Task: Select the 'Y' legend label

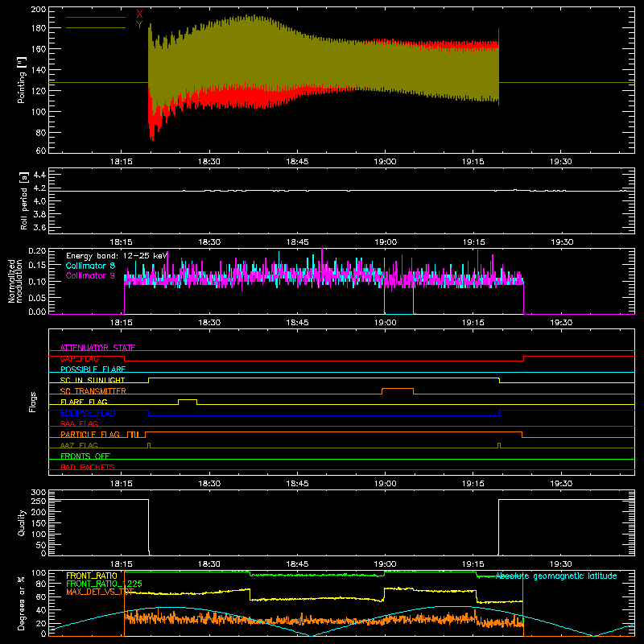Action: (x=139, y=25)
